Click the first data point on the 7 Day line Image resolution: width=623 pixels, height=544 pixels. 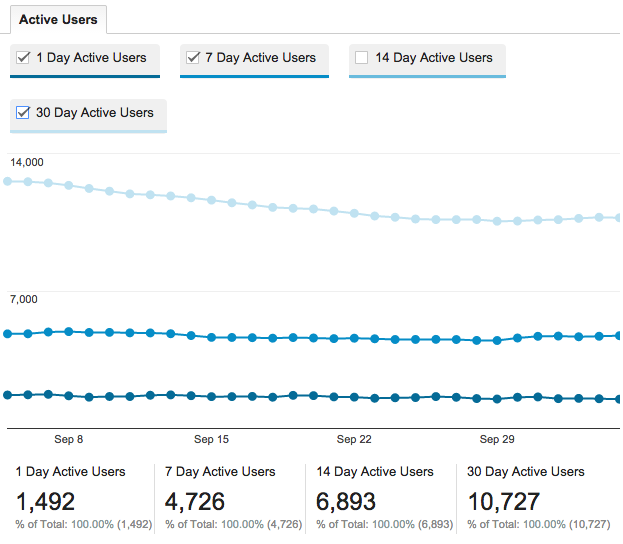[8, 333]
